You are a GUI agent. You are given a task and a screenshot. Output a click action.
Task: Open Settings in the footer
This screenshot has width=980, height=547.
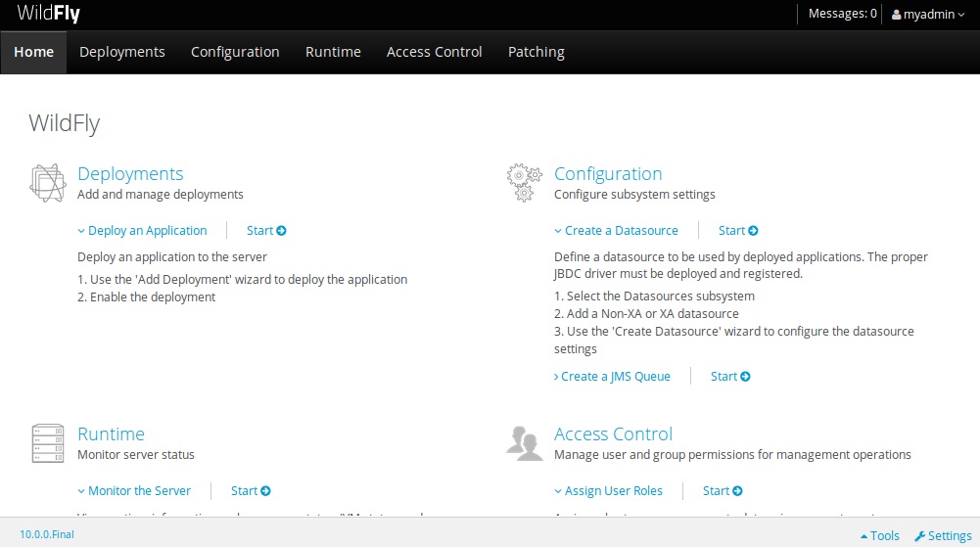pyautogui.click(x=943, y=536)
